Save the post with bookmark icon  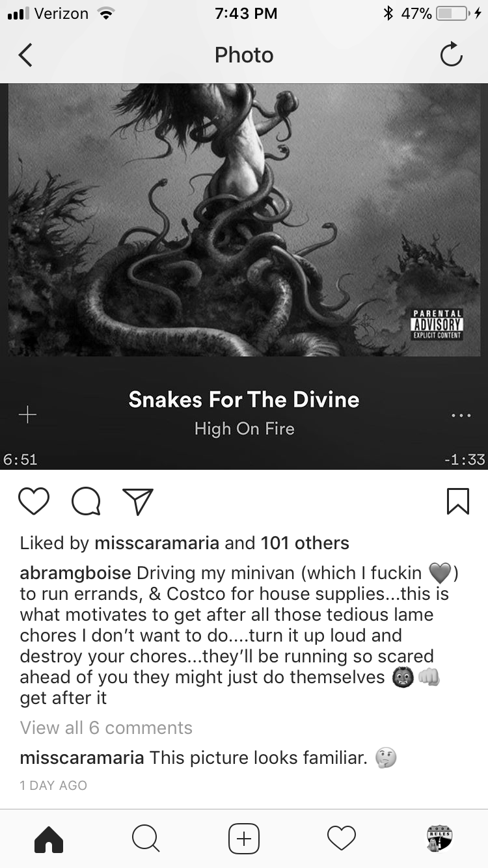pyautogui.click(x=458, y=502)
